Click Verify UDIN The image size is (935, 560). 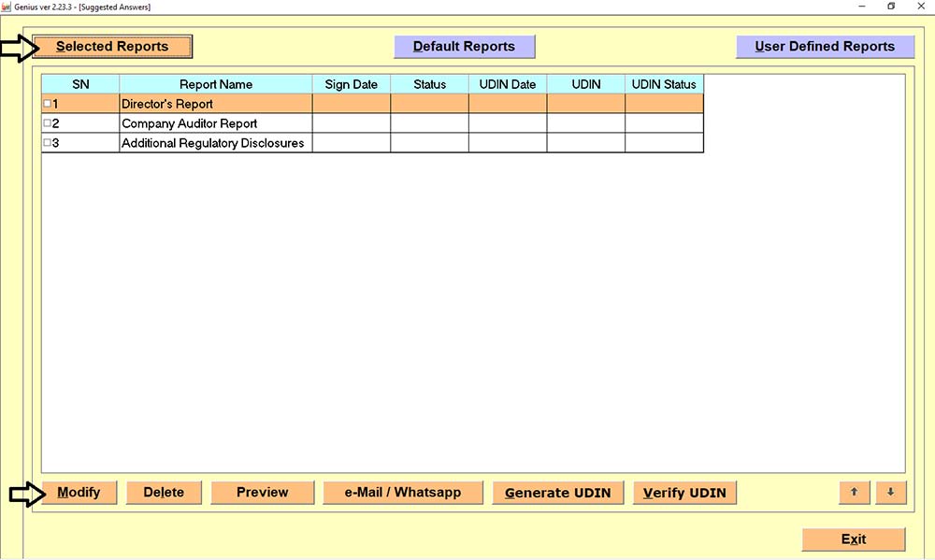point(684,492)
